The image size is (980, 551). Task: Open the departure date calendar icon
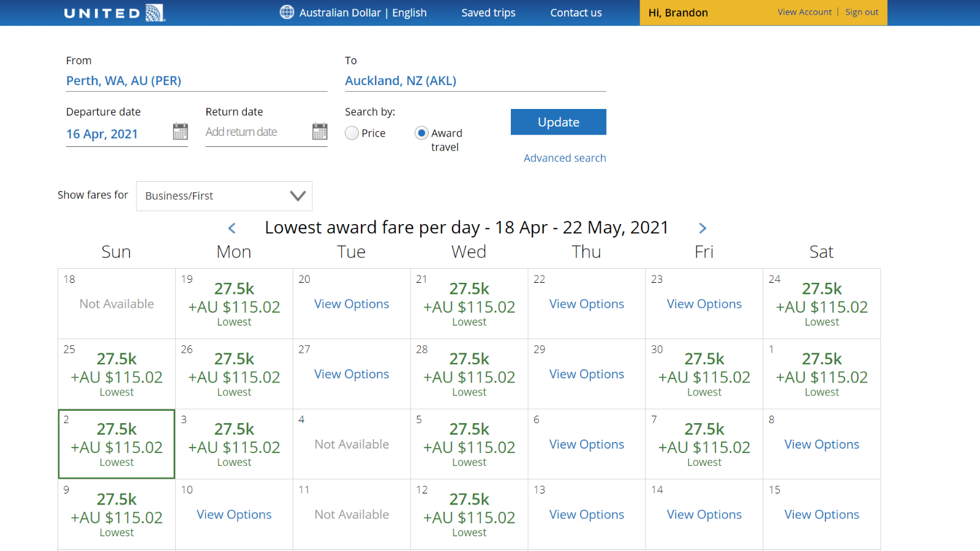pos(180,132)
